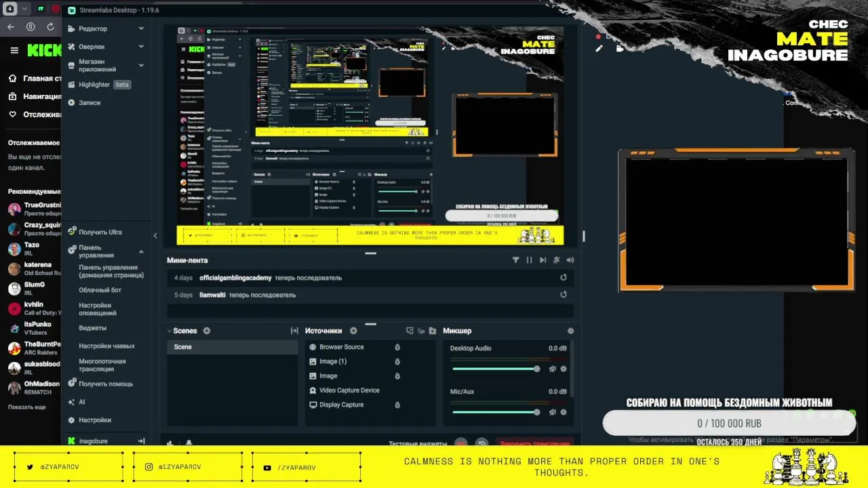This screenshot has width=868, height=488.
Task: Click the browser back arrow
Action: pyautogui.click(x=10, y=27)
